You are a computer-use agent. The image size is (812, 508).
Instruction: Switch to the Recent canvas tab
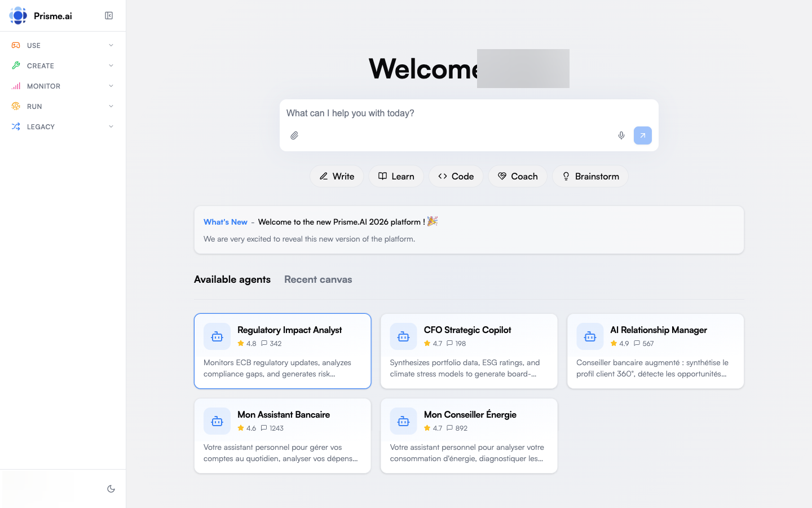tap(318, 279)
